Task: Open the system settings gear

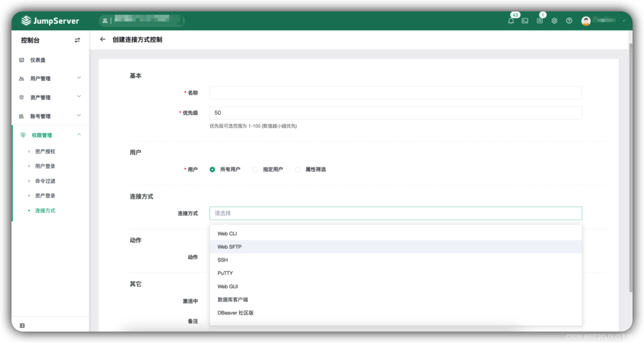Action: coord(554,21)
